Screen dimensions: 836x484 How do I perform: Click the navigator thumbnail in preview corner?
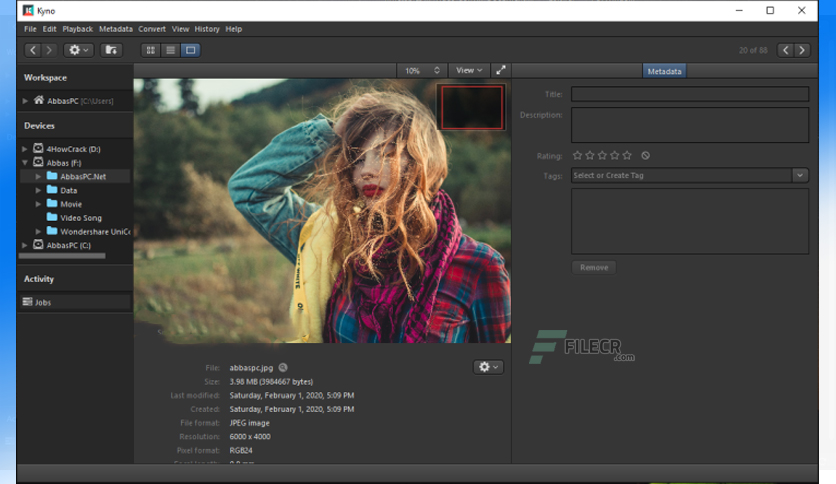[x=472, y=108]
